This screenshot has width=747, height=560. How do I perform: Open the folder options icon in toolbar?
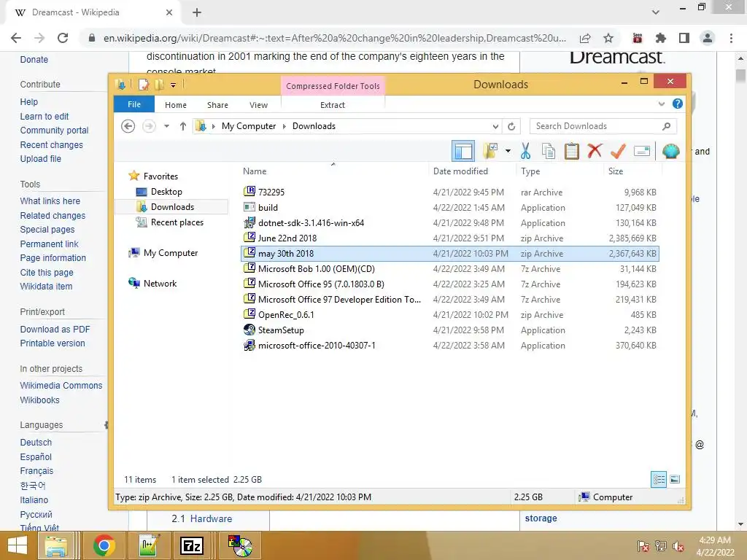490,152
